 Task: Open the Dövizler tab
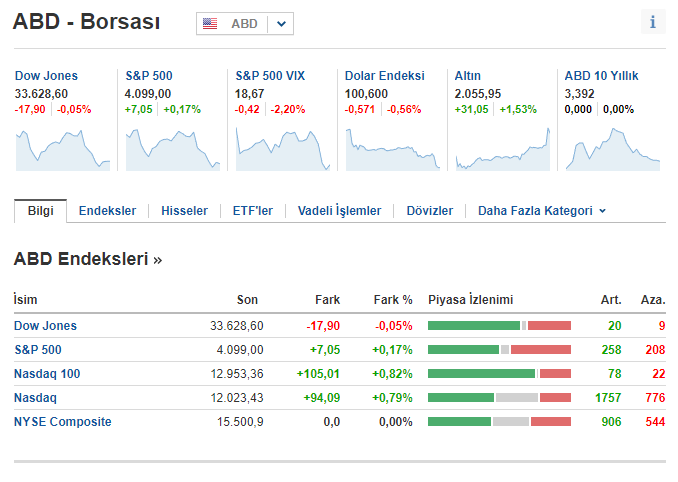click(x=429, y=211)
